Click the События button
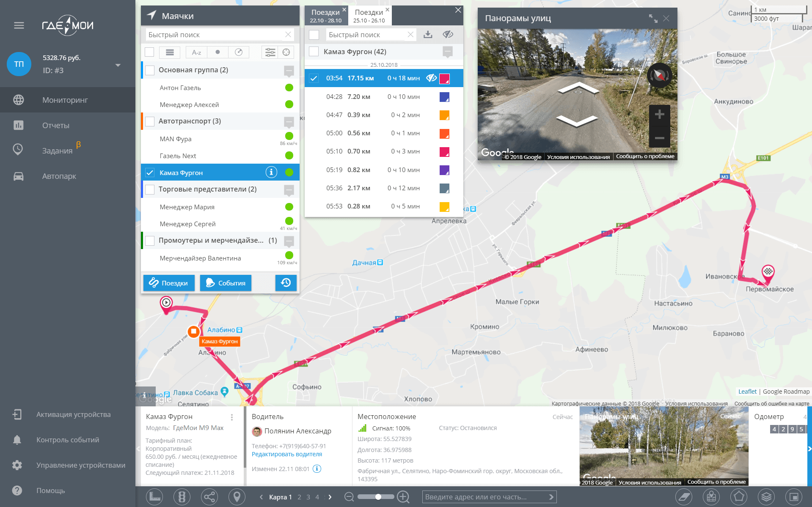Image resolution: width=812 pixels, height=507 pixels. click(226, 283)
